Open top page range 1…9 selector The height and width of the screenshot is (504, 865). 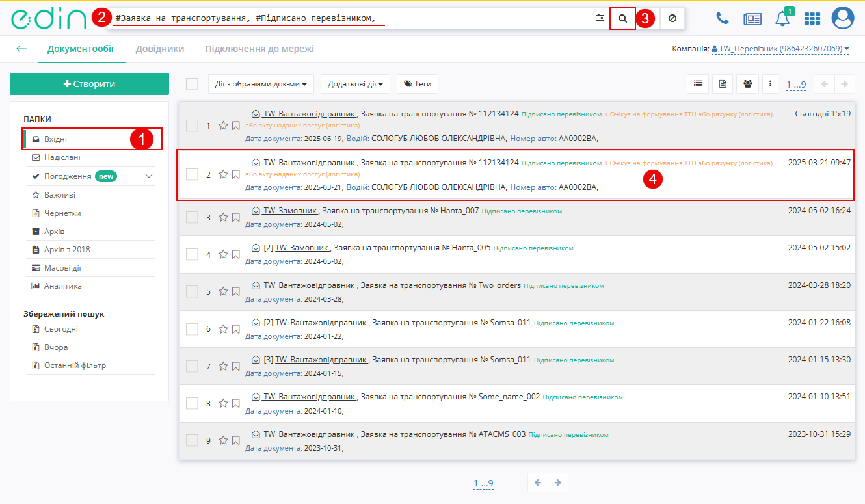click(796, 85)
